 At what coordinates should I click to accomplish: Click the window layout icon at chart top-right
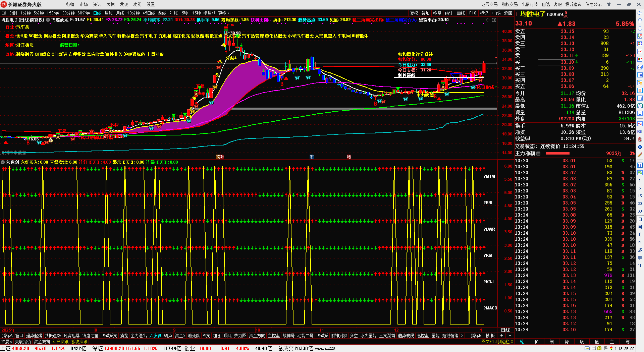click(494, 20)
